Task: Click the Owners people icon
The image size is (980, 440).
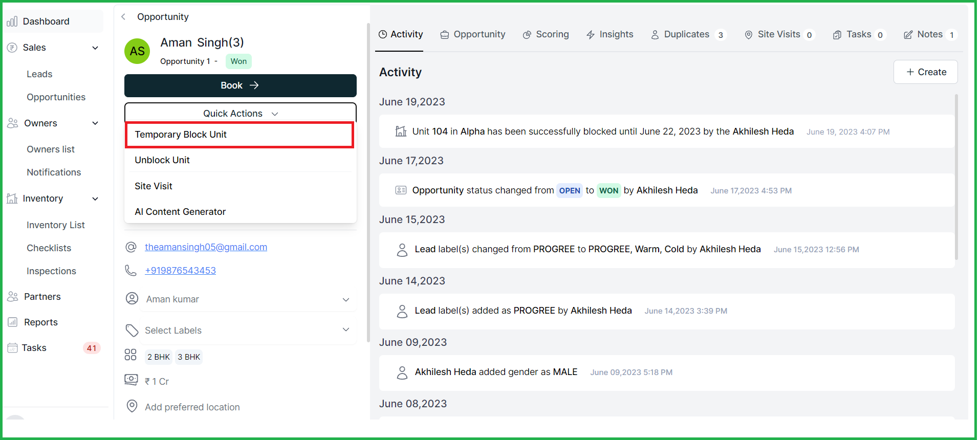Action: (x=13, y=123)
